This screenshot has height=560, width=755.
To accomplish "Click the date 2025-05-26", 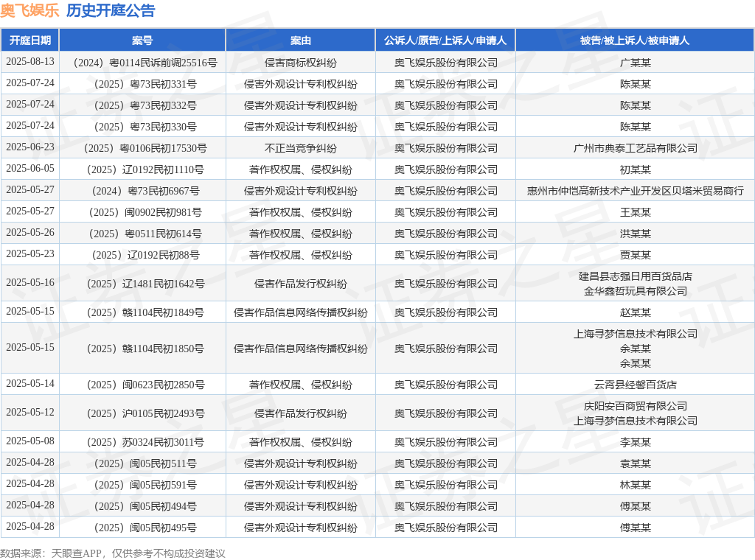I will coord(29,232).
